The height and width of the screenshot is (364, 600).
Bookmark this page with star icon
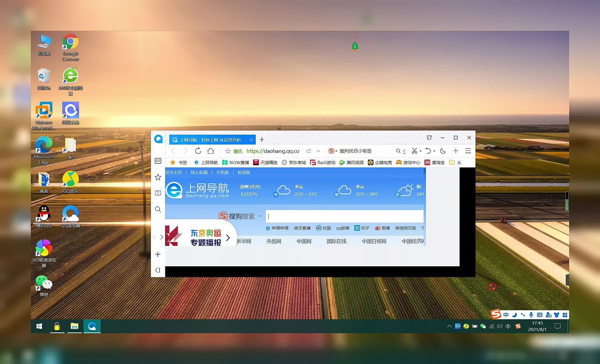point(228,151)
